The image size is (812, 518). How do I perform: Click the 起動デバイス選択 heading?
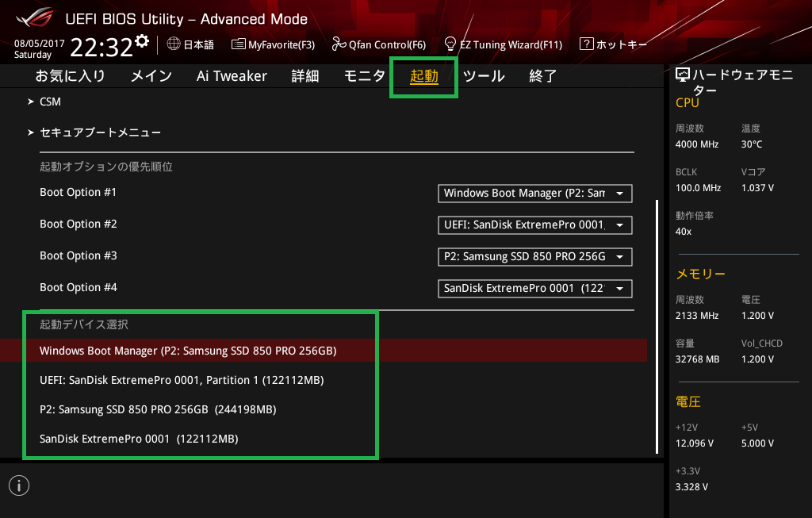[x=84, y=324]
